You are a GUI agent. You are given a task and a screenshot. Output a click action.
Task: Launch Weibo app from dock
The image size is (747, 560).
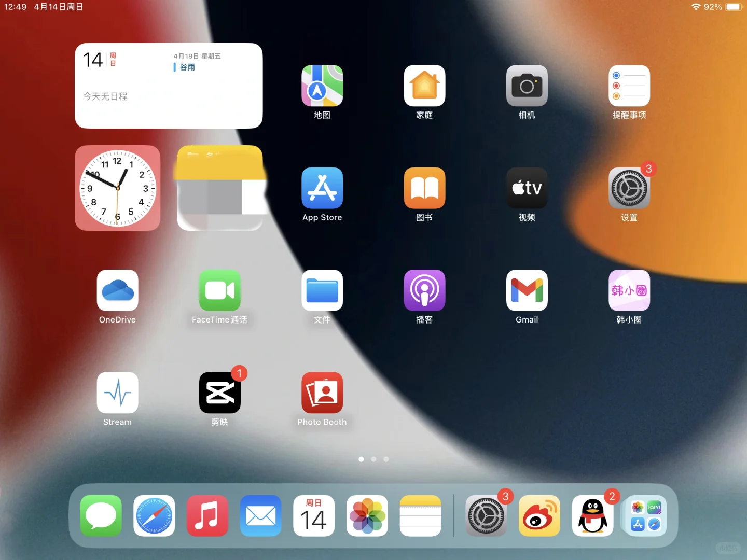(539, 516)
